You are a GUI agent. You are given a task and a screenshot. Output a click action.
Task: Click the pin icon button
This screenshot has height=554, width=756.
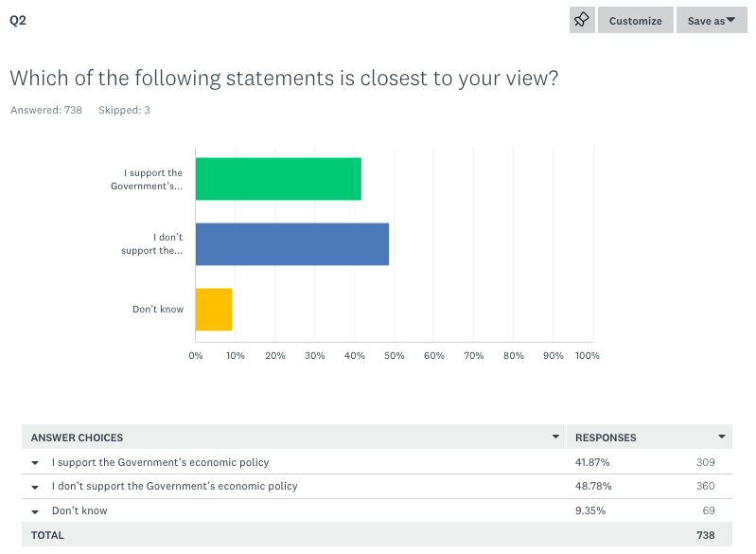click(x=582, y=20)
